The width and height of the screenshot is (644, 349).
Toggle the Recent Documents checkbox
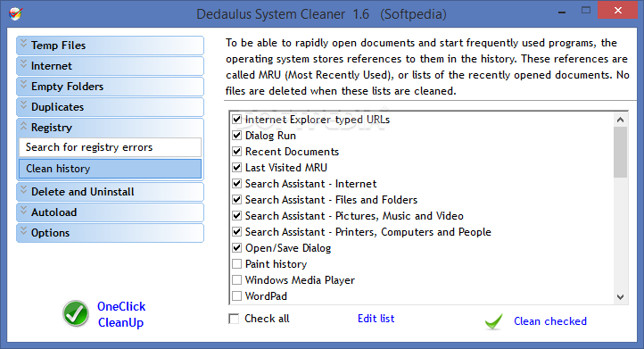[236, 152]
